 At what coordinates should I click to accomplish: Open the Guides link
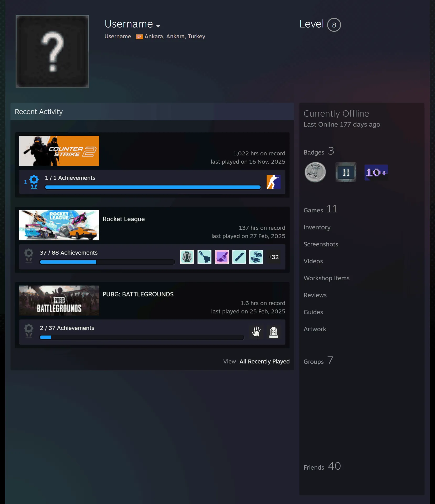coord(313,312)
